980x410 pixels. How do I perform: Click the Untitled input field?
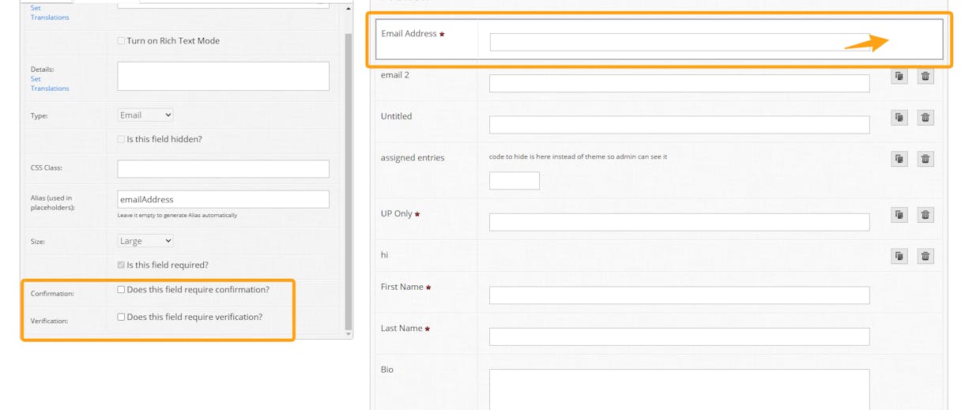point(680,125)
